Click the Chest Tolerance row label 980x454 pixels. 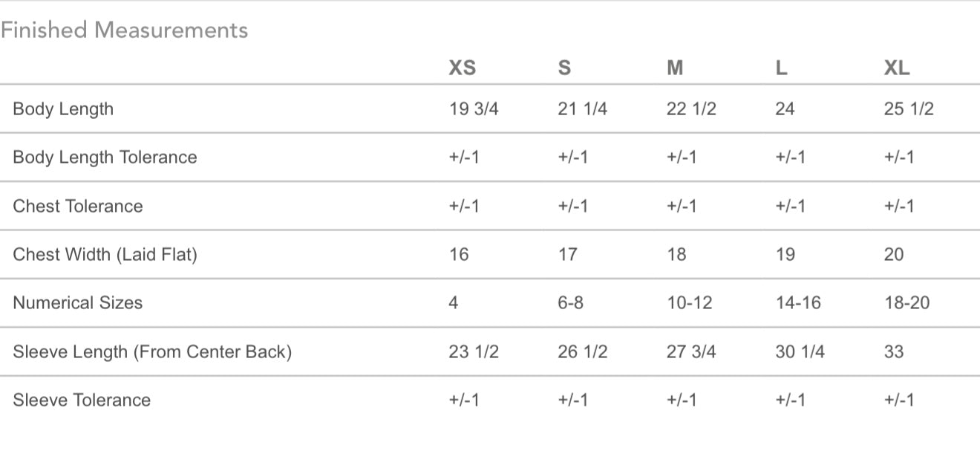[77, 206]
